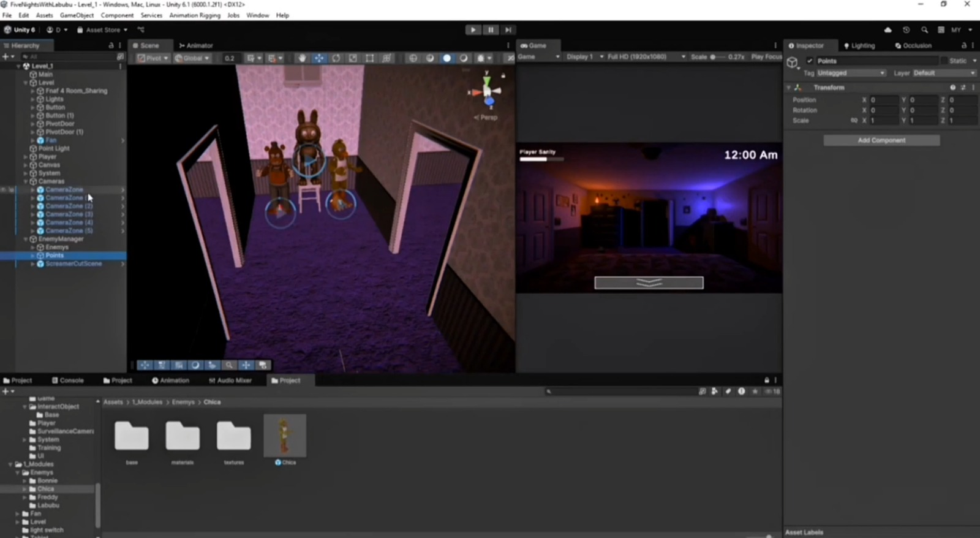
Task: Select the Move tool in Scene toolbar
Action: tap(319, 58)
